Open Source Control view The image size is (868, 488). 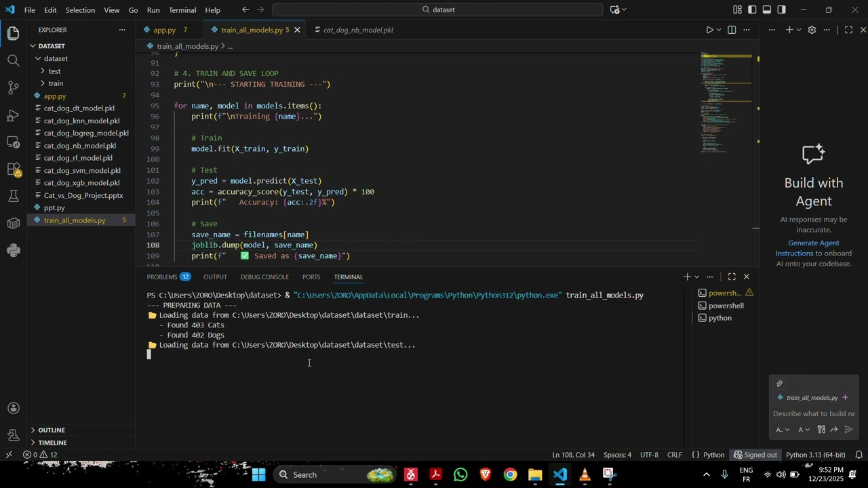click(x=13, y=87)
